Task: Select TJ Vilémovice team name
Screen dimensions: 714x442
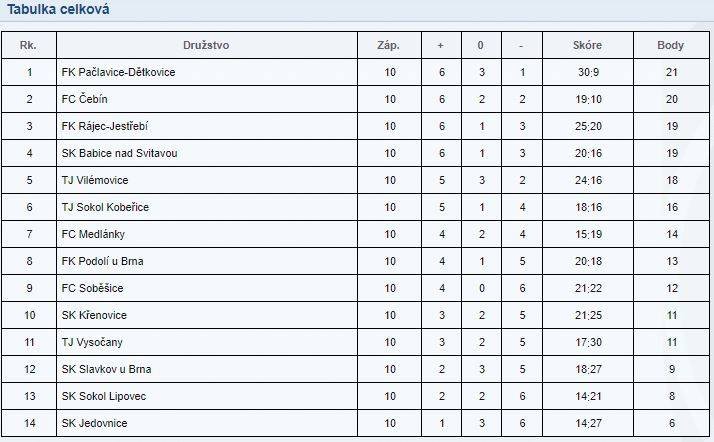Action: tap(95, 180)
